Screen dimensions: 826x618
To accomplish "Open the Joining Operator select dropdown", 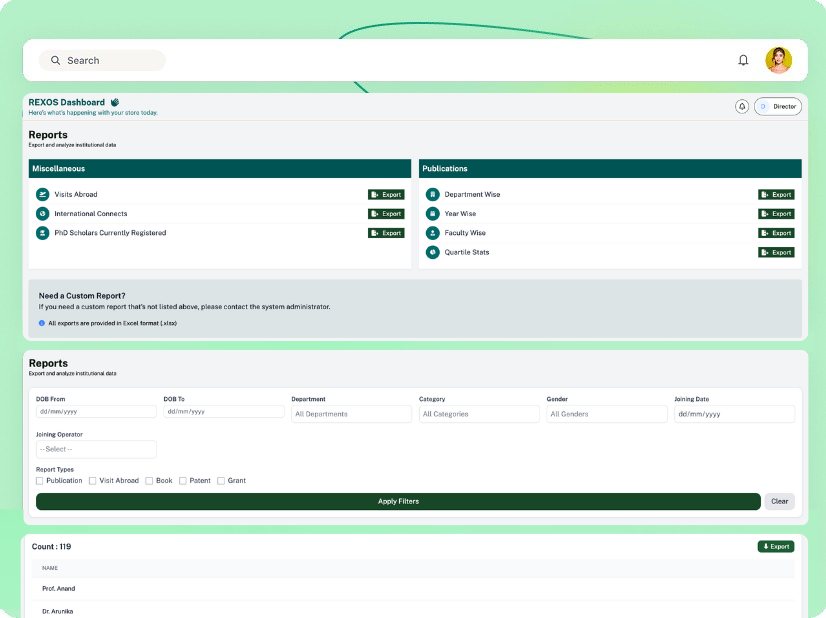I will coord(96,449).
